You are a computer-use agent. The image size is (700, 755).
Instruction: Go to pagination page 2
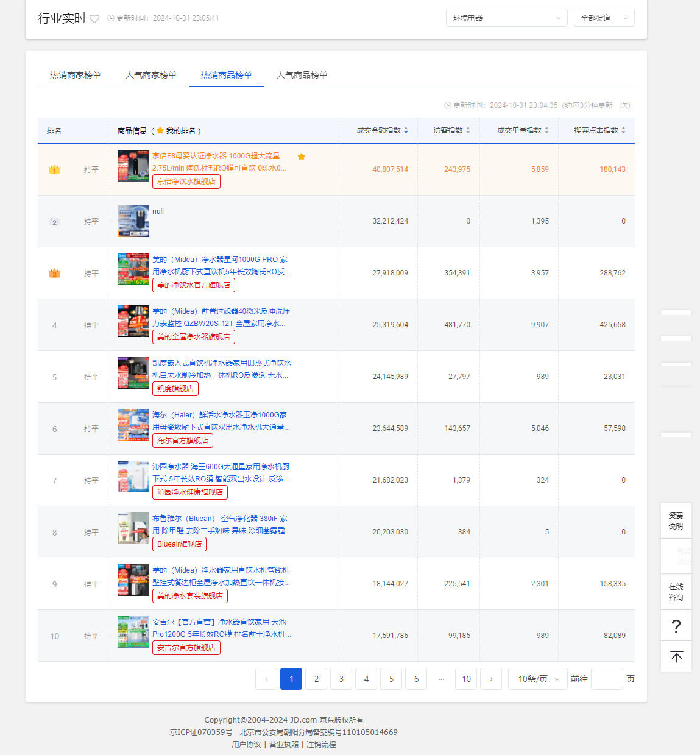coord(316,679)
